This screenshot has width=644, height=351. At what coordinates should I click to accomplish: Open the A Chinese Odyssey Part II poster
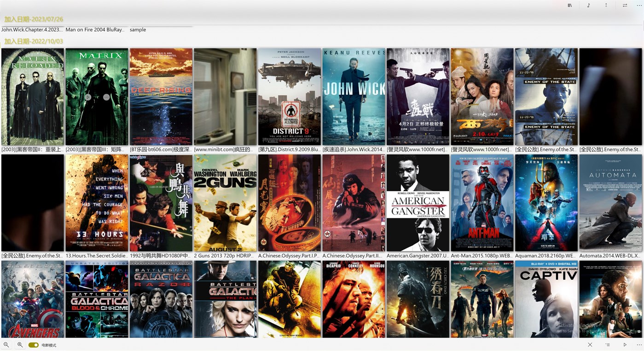(354, 203)
